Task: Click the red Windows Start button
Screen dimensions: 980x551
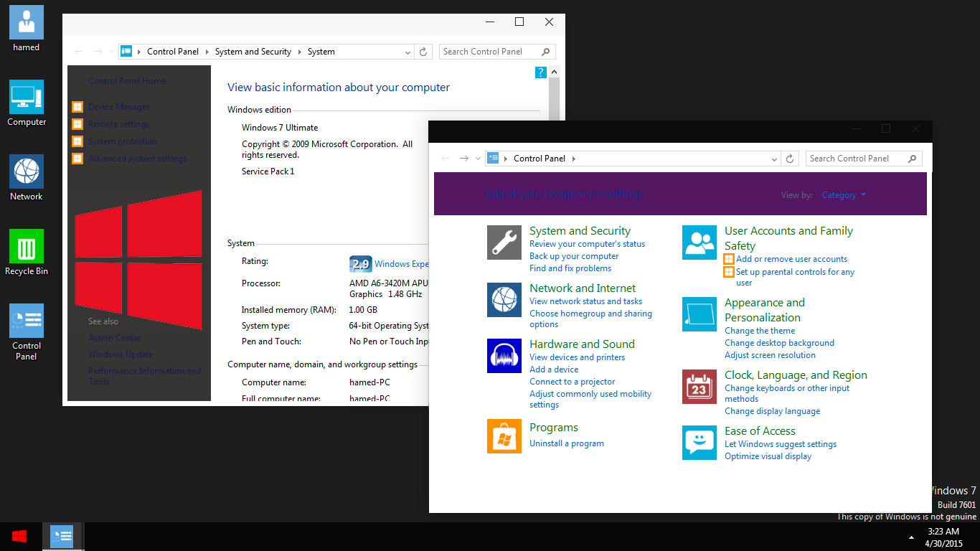Action: coord(19,536)
